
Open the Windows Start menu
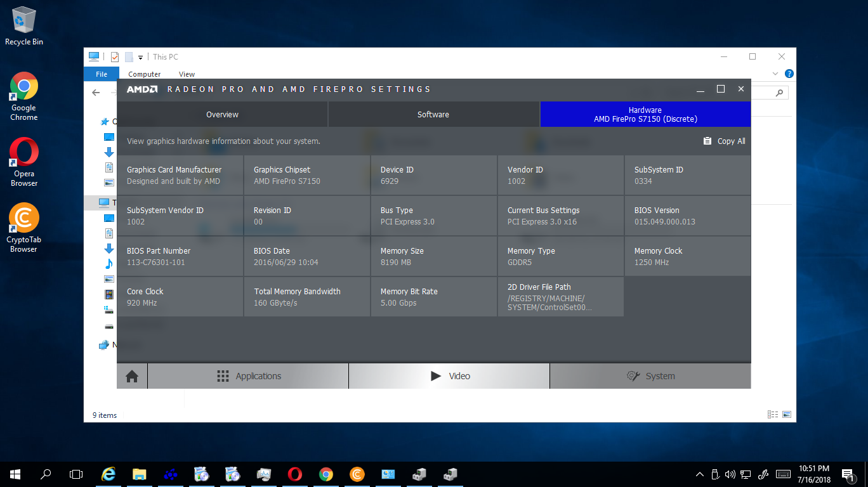point(15,474)
